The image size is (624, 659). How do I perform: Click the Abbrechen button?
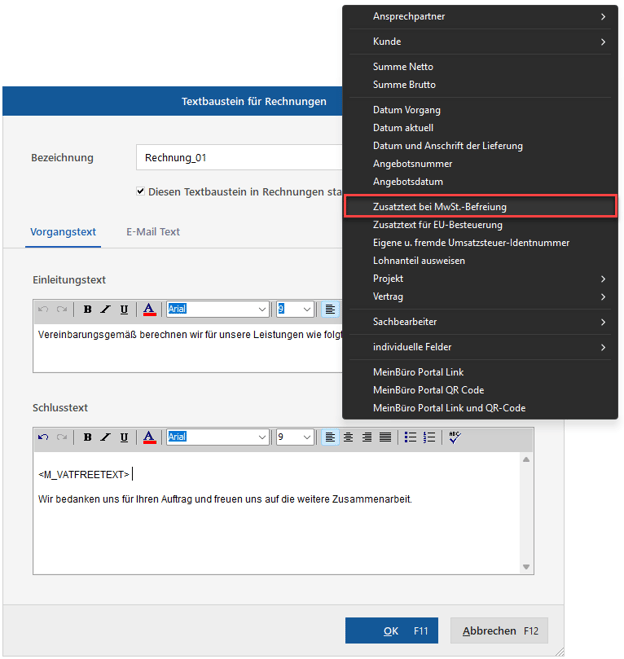point(499,631)
